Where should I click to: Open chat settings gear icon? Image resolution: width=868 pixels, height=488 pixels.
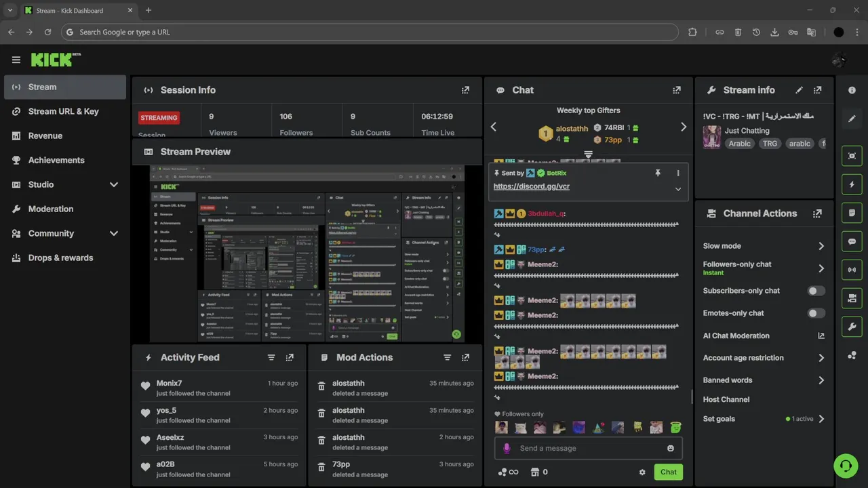(x=642, y=472)
